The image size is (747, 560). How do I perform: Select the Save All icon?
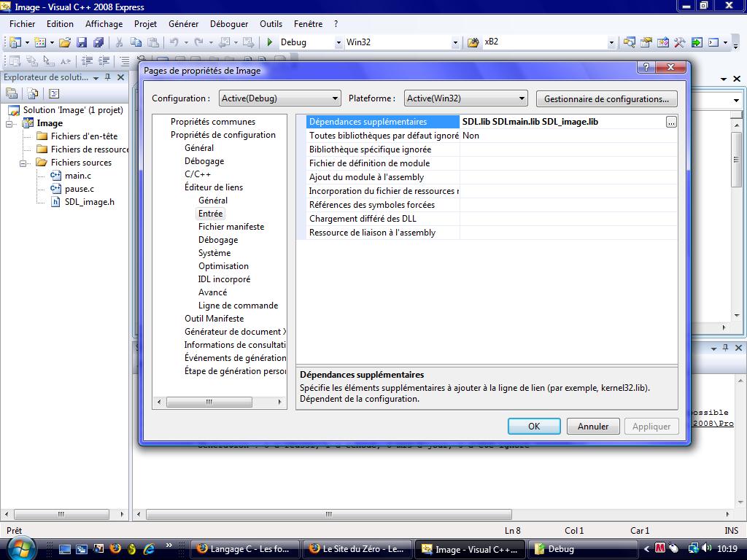click(99, 42)
